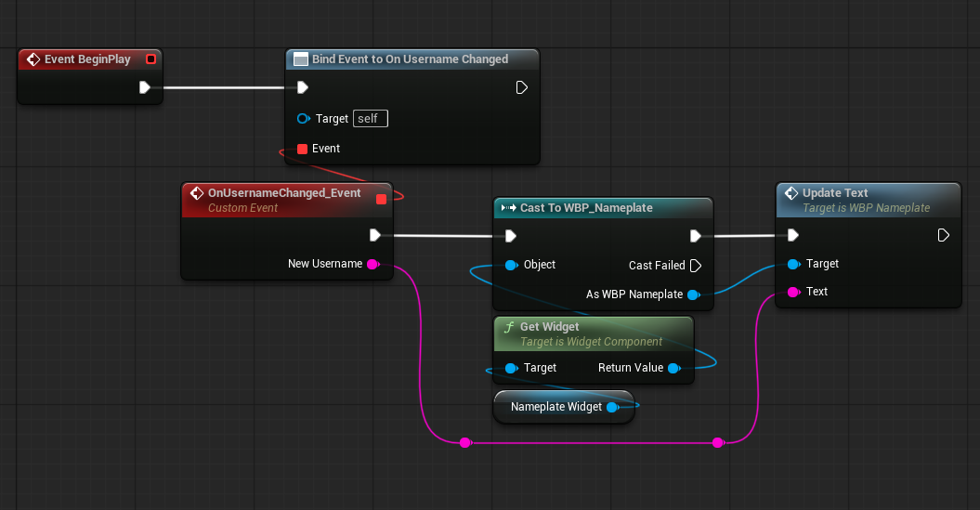Click the Bind Event node header icon
This screenshot has width=980, height=510.
click(301, 59)
